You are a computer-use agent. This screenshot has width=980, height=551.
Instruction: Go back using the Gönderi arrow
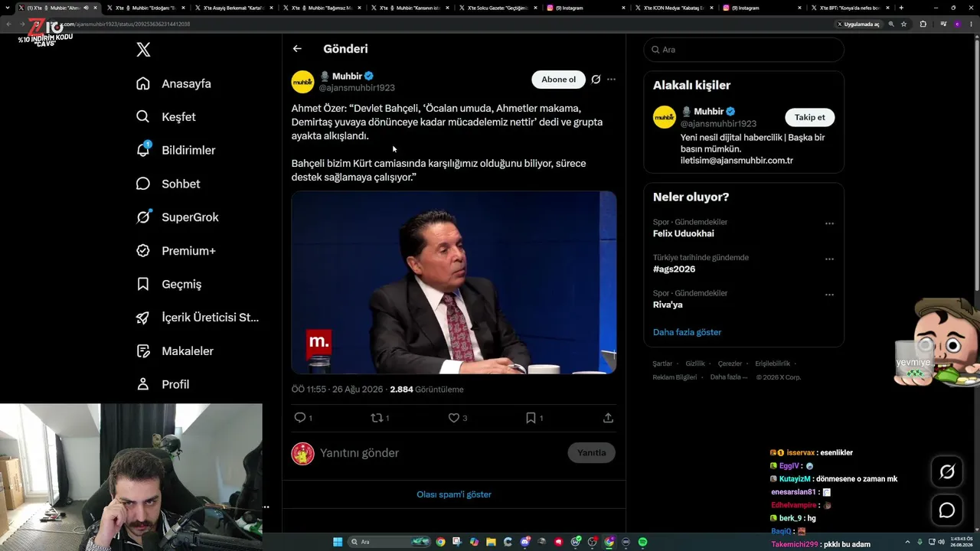[x=297, y=49]
